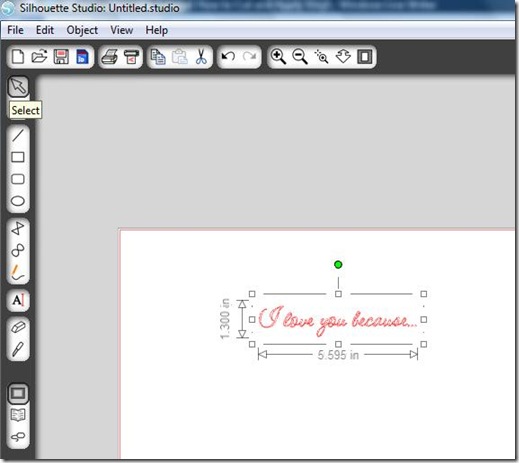Screen dimensions: 519x463
Task: Select the arrow Select tool
Action: point(18,86)
